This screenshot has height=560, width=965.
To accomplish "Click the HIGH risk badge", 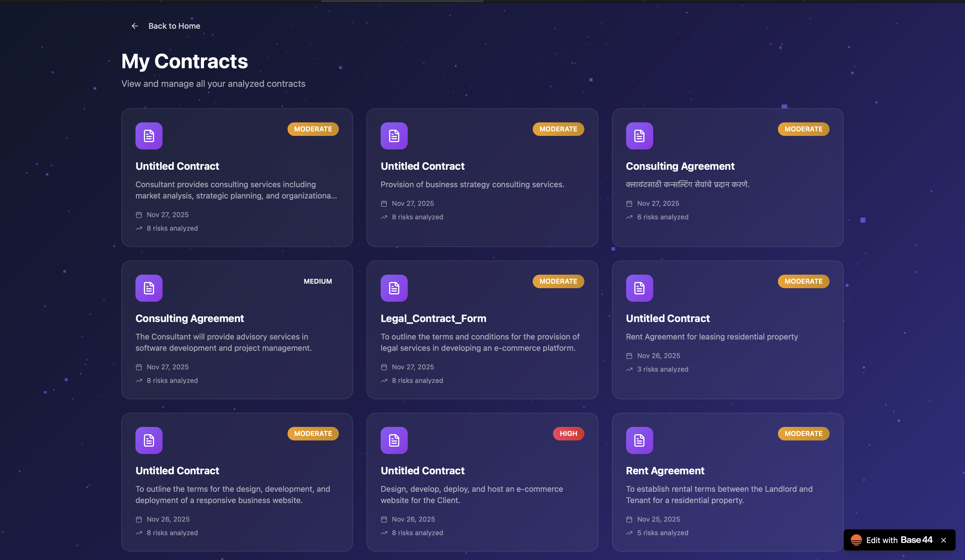I will (568, 433).
